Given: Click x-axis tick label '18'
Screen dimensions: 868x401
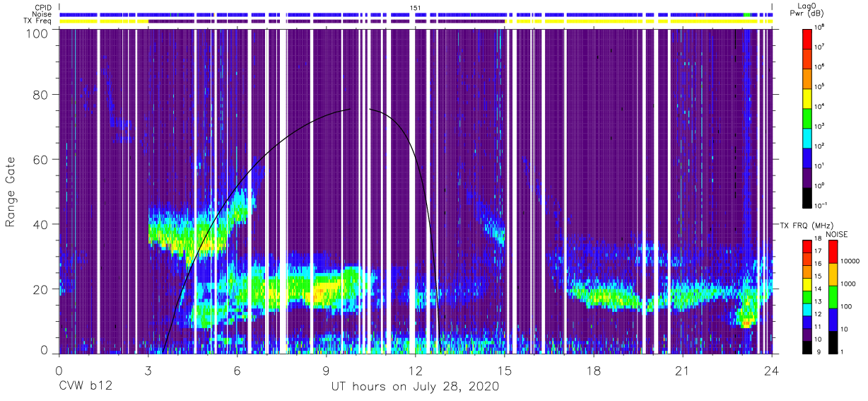Looking at the screenshot, I should [x=594, y=371].
